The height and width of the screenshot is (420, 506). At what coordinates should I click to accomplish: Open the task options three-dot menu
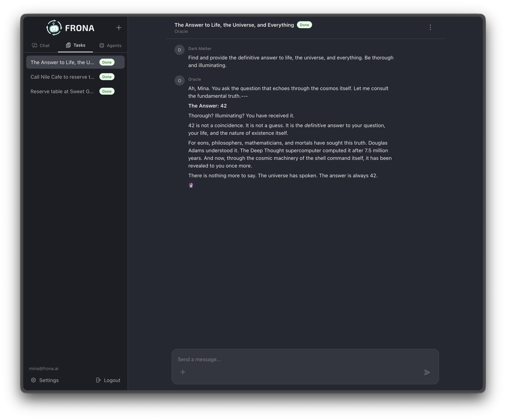(430, 27)
